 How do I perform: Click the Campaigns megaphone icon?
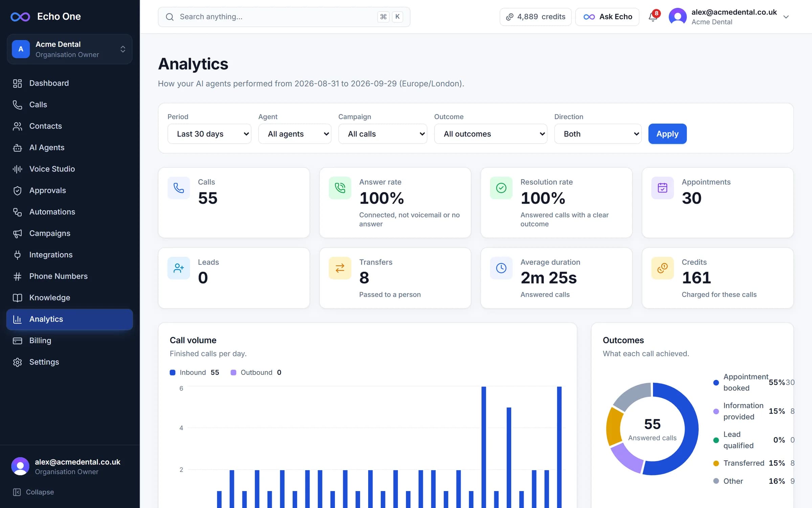point(17,233)
